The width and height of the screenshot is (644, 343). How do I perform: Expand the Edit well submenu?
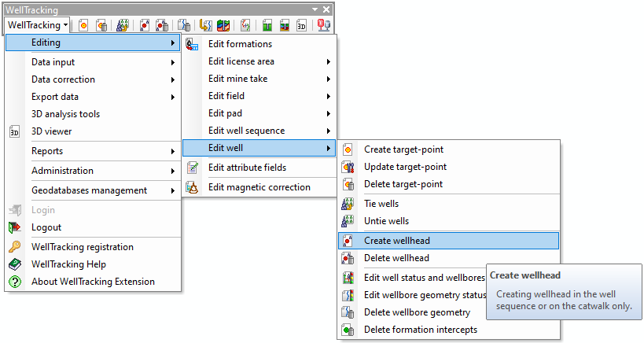[x=259, y=148]
